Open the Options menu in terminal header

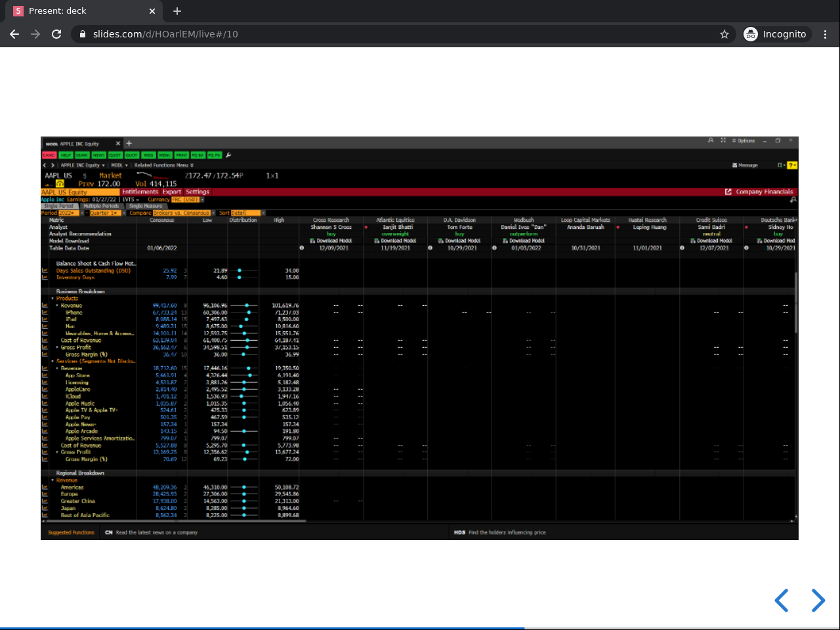744,140
